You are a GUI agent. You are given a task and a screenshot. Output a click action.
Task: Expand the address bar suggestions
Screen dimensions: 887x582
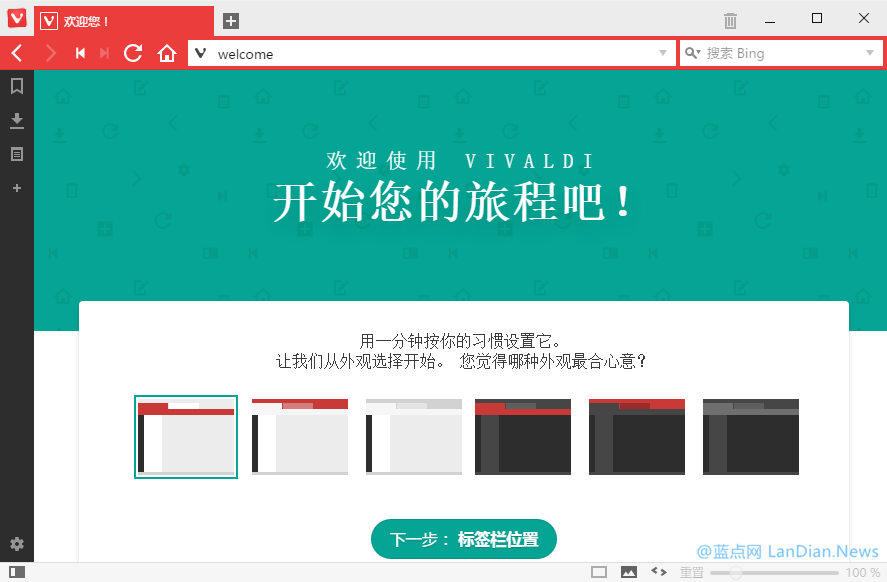(662, 53)
